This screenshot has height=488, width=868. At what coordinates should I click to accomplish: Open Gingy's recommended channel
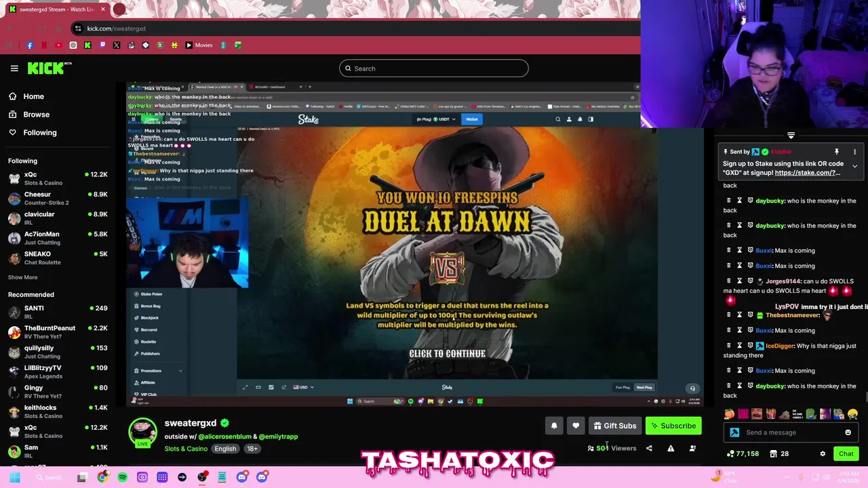[x=58, y=392]
